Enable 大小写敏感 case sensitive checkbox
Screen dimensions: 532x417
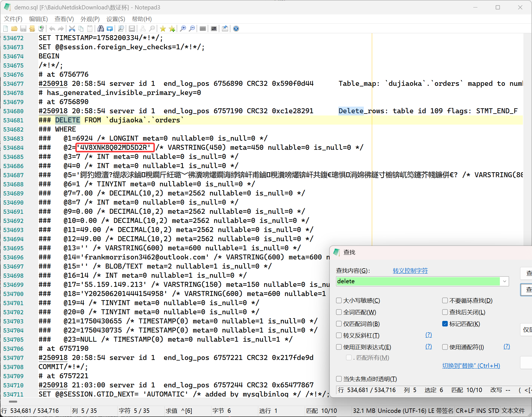(x=339, y=300)
